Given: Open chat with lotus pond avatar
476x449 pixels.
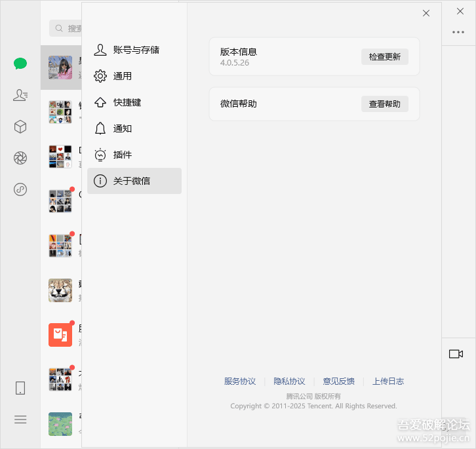Looking at the screenshot, I should coord(60,424).
